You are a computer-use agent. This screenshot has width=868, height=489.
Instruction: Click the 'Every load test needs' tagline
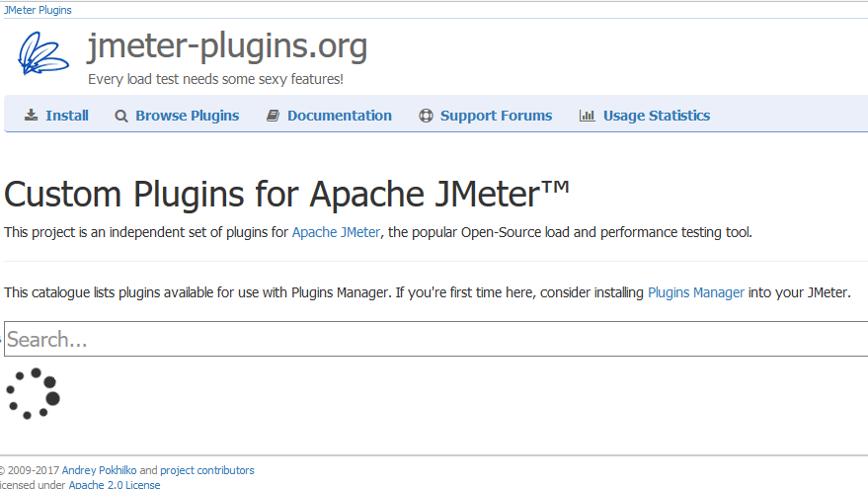(x=215, y=79)
